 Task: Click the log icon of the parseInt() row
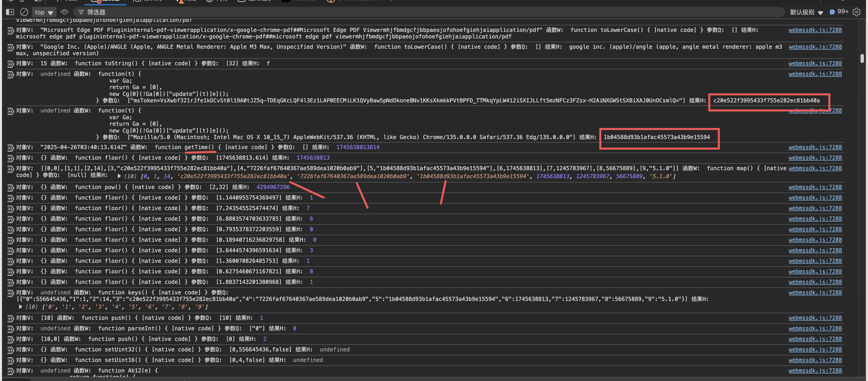tap(11, 329)
